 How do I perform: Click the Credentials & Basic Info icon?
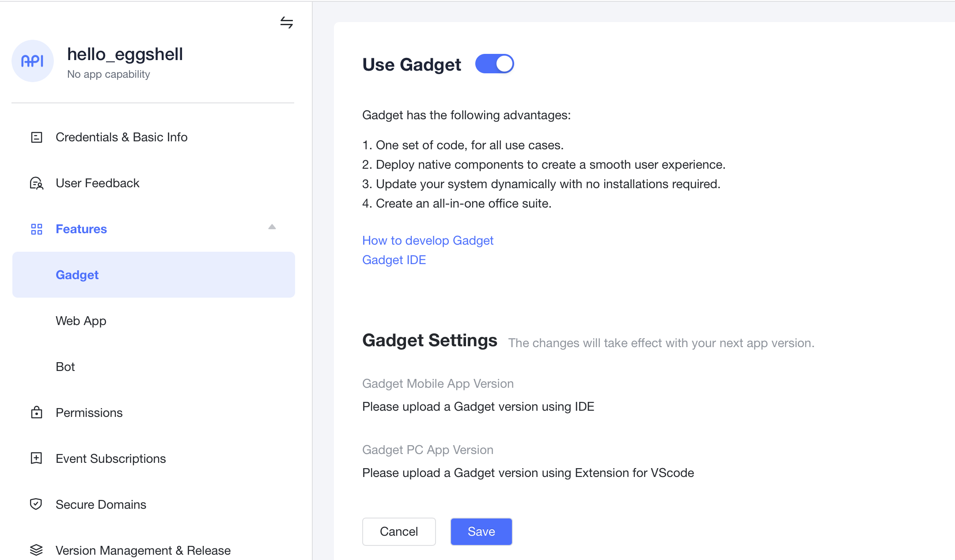[x=37, y=137]
